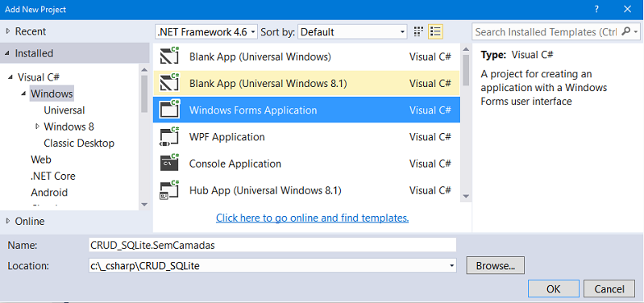Screen dimensions: 644x303
Task: Open the dialog help question mark
Action: pyautogui.click(x=596, y=10)
